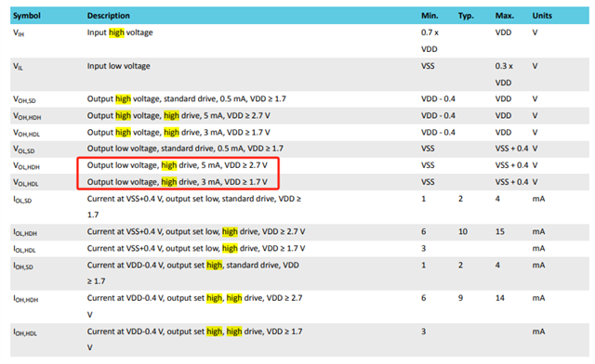Click typical value 2 in IOH,SD row
The height and width of the screenshot is (364, 595).
(460, 265)
